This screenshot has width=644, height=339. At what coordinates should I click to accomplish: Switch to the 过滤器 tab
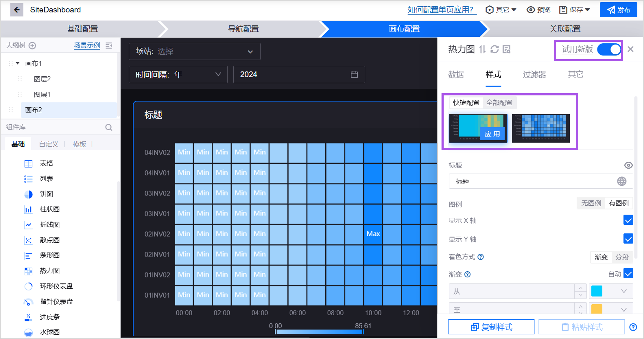534,74
